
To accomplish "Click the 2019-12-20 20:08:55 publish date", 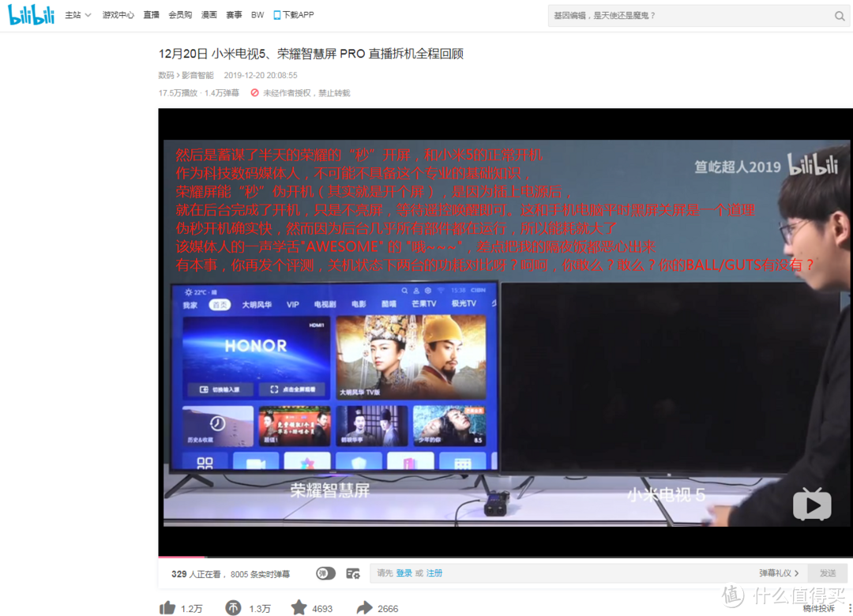I will (261, 75).
